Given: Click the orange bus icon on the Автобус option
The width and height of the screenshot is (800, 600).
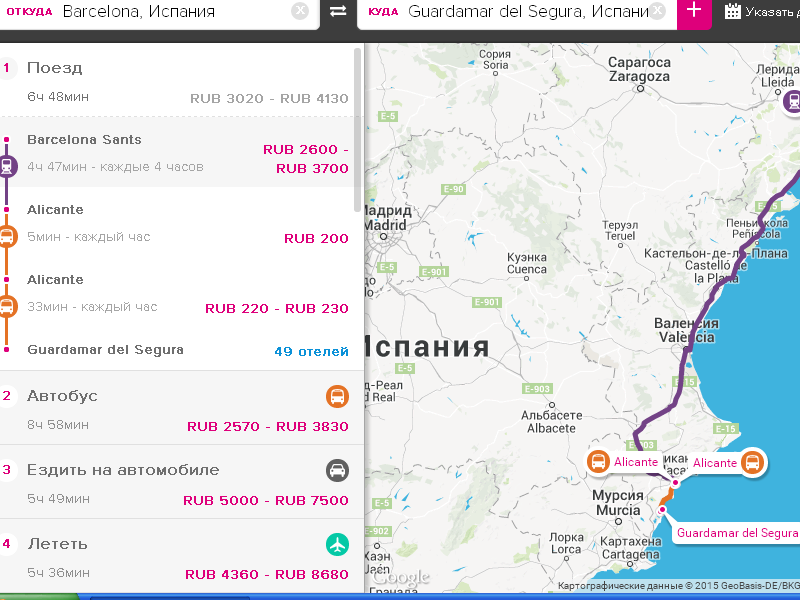Looking at the screenshot, I should 337,397.
